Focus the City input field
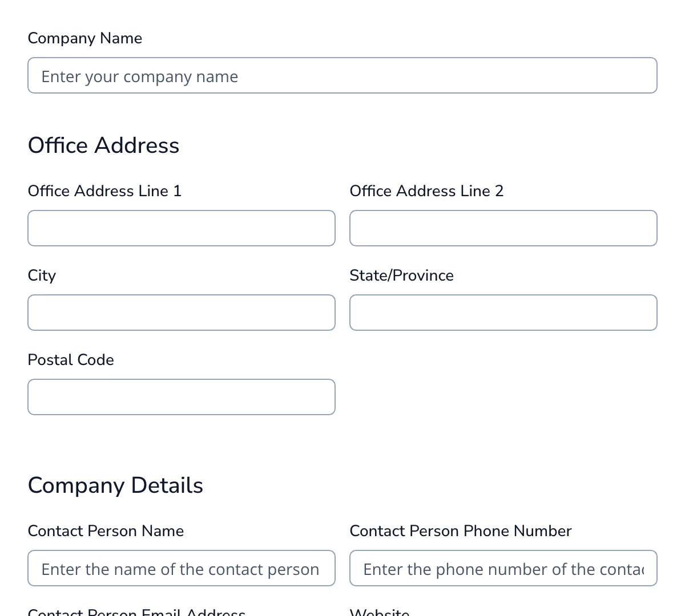685x616 pixels. click(x=181, y=313)
